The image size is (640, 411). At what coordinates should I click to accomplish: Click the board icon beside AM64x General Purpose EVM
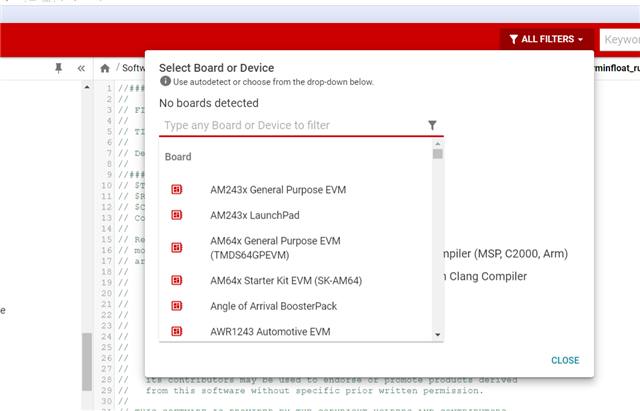[x=176, y=247]
